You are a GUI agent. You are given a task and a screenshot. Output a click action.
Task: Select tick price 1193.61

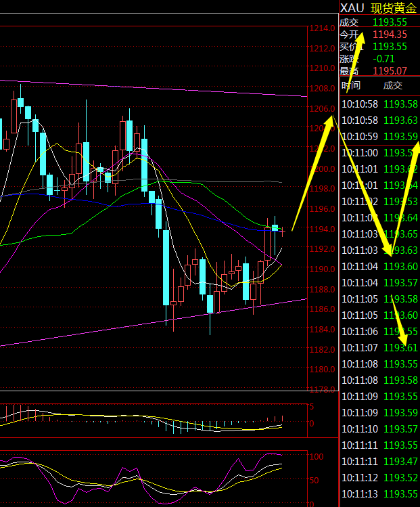click(x=400, y=348)
